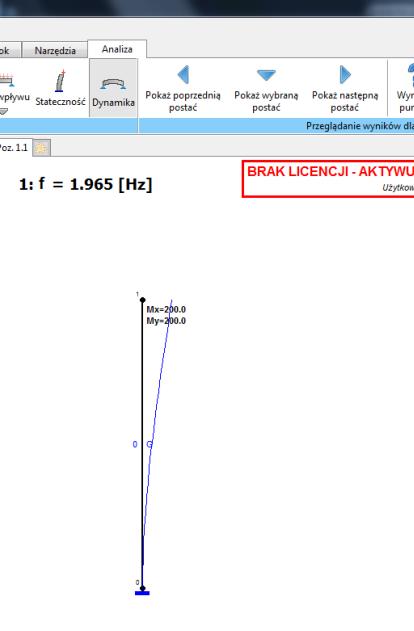The width and height of the screenshot is (414, 631).
Task: Select the fixed support at node 0
Action: tap(142, 593)
